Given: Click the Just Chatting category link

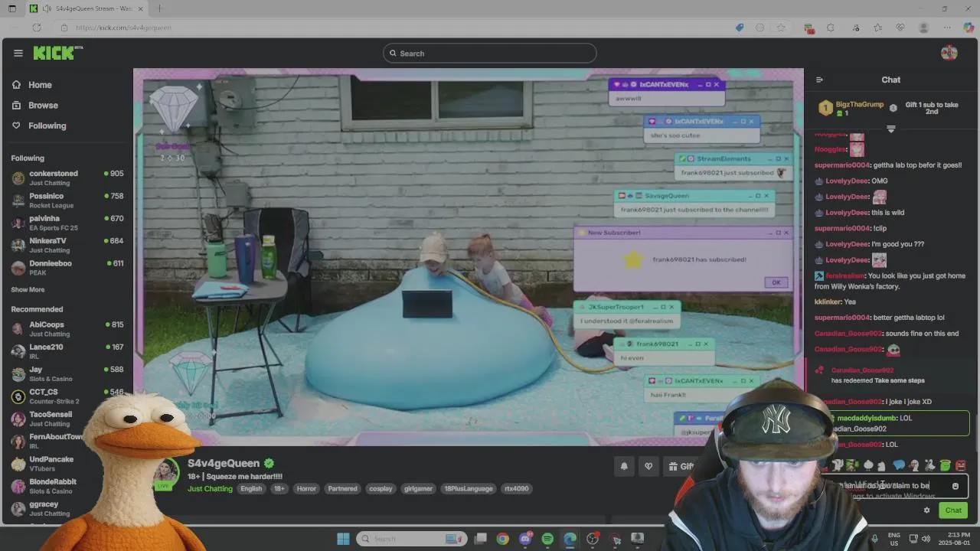Looking at the screenshot, I should (210, 488).
